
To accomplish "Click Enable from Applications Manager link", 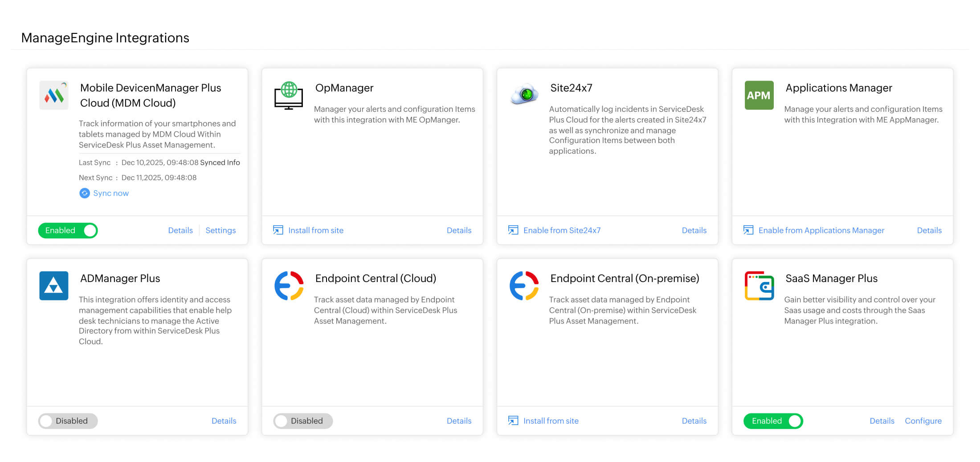I will 821,230.
